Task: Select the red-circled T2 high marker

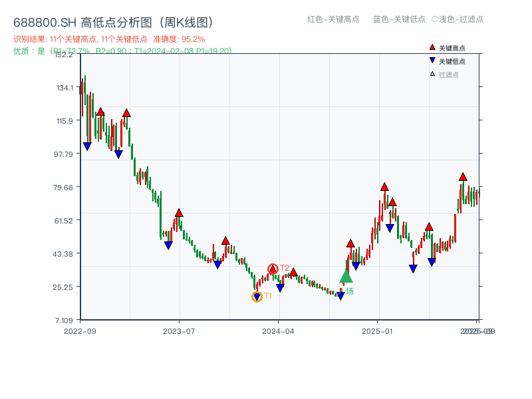Action: [273, 267]
